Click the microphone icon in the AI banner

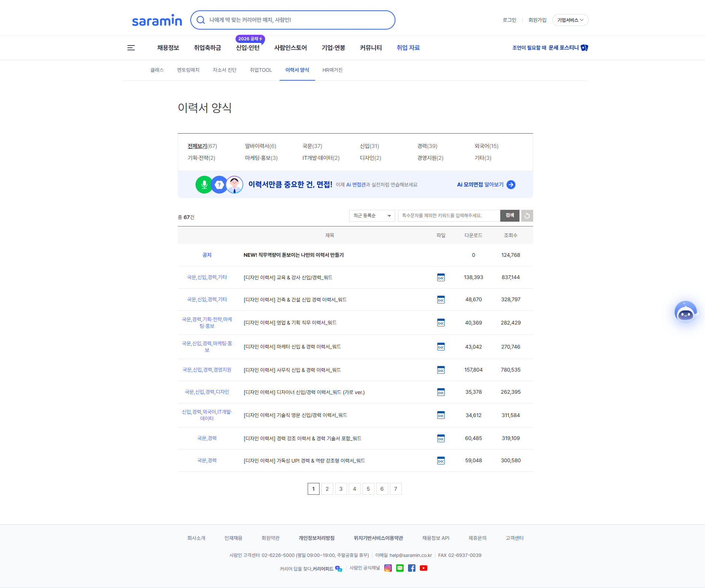204,184
